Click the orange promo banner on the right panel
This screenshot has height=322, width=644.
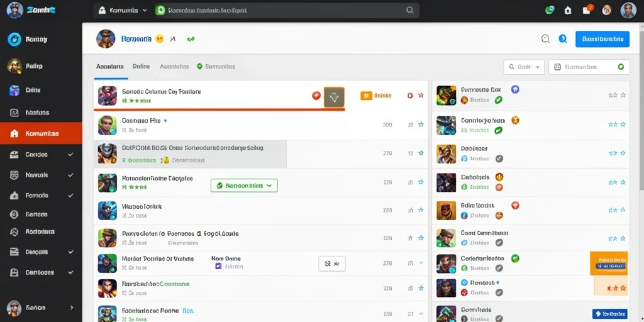(609, 264)
